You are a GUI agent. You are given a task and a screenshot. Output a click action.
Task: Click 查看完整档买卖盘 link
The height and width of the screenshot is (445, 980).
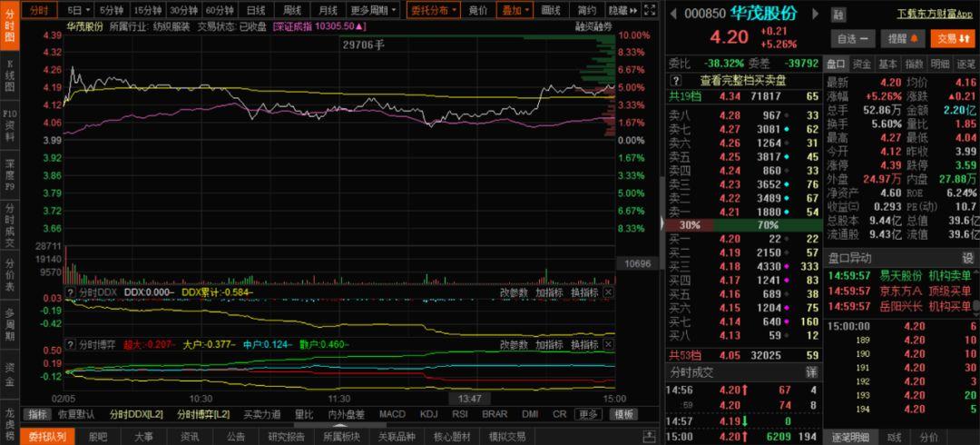point(743,80)
